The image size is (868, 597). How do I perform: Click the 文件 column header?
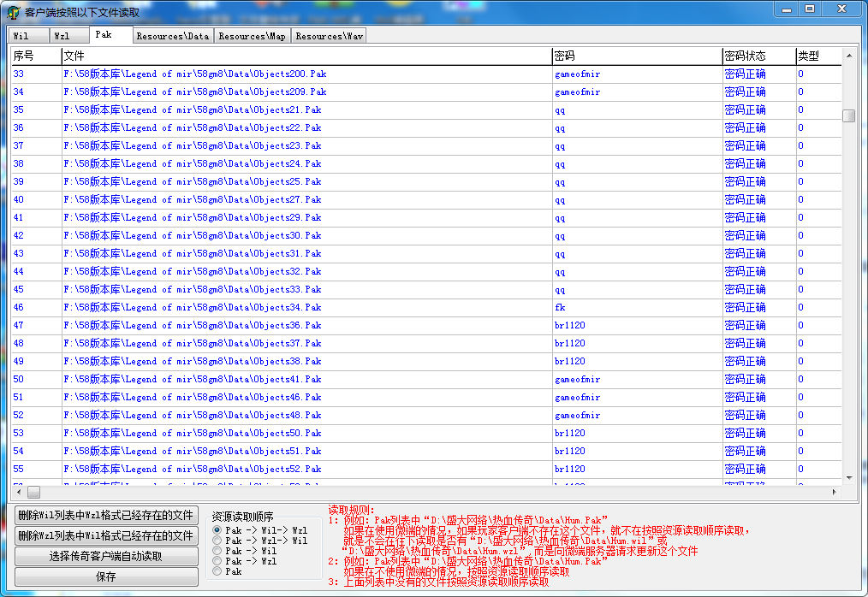point(306,56)
